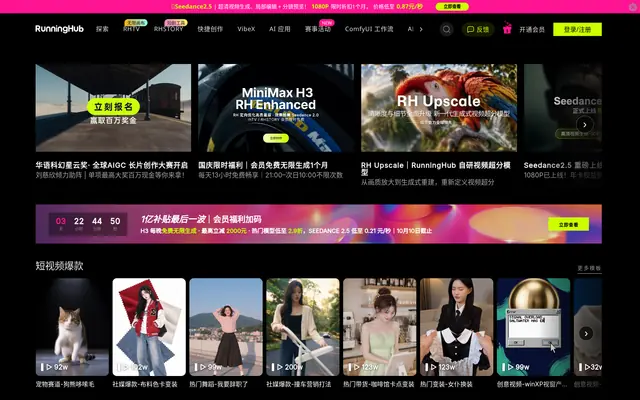
Task: Advance the featured carousel with the arrow
Action: tap(584, 124)
